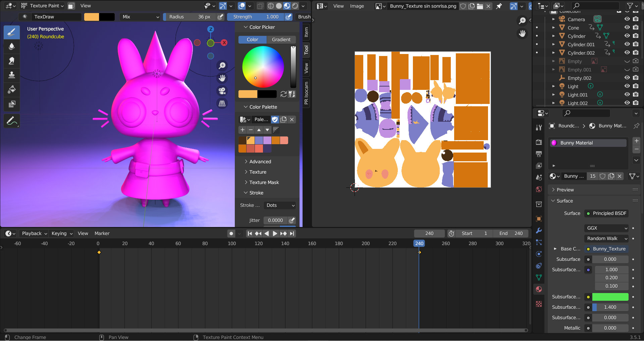This screenshot has height=341, width=644.
Task: Toggle jitter pressure sensitivity button
Action: 292,220
